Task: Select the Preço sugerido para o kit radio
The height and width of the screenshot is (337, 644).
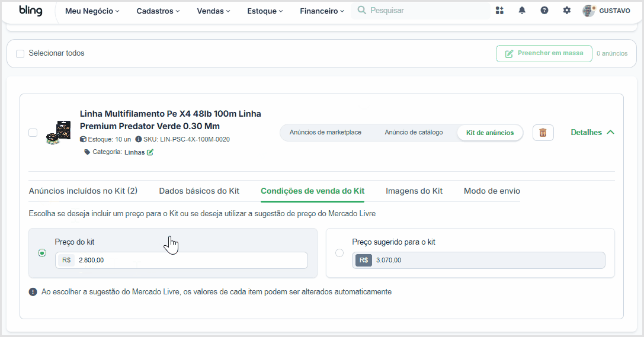Action: 339,253
